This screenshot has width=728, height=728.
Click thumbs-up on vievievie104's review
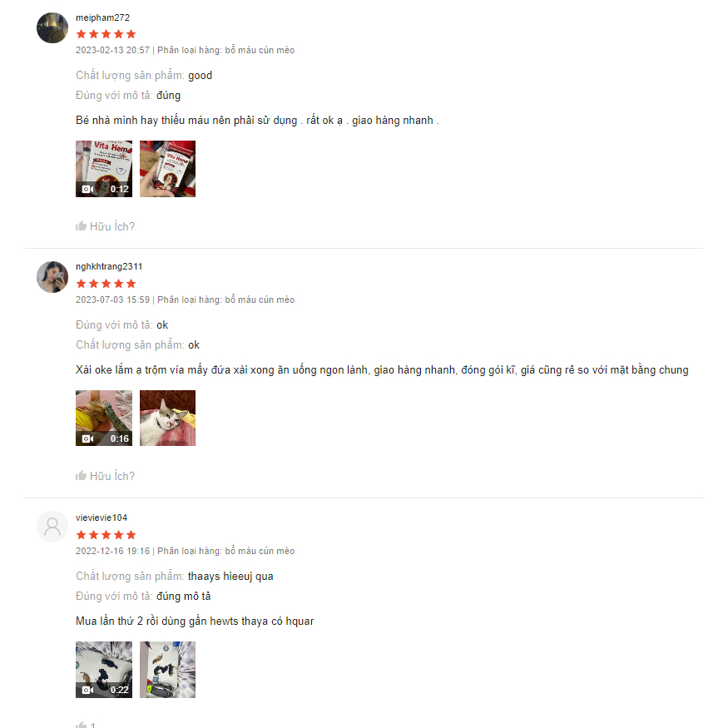point(82,725)
